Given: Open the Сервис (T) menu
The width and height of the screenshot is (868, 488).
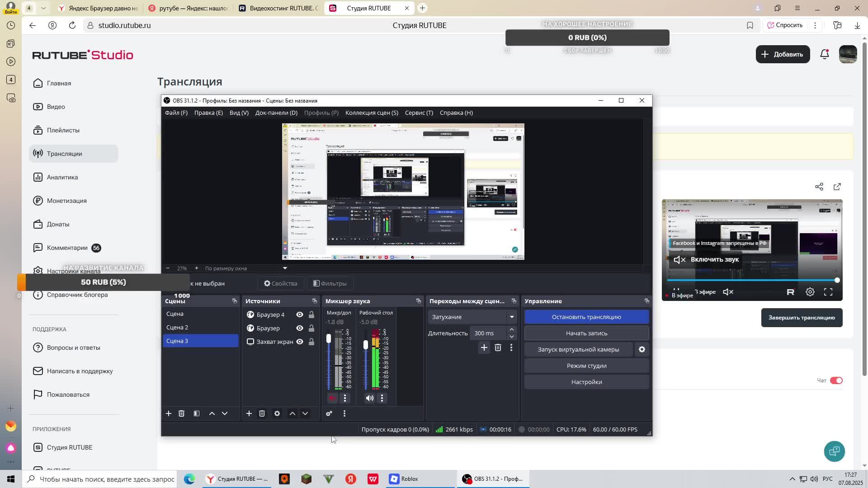Looking at the screenshot, I should (x=419, y=113).
